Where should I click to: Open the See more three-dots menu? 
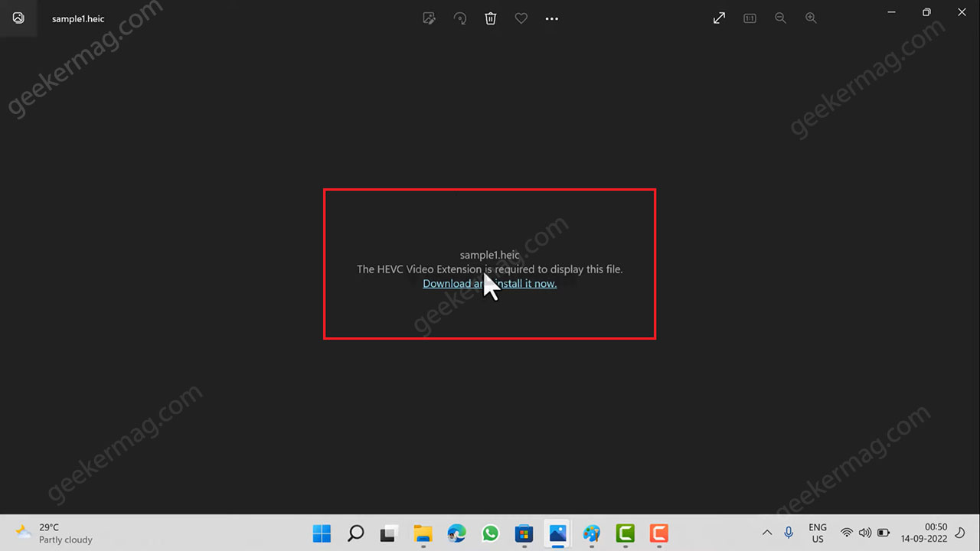[x=552, y=18]
